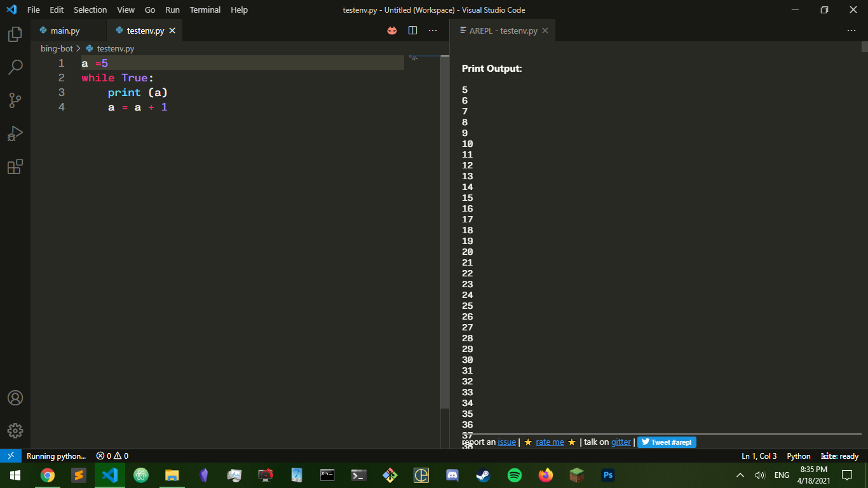The width and height of the screenshot is (868, 488).
Task: Open the Explorer view in the activity bar
Action: click(15, 34)
